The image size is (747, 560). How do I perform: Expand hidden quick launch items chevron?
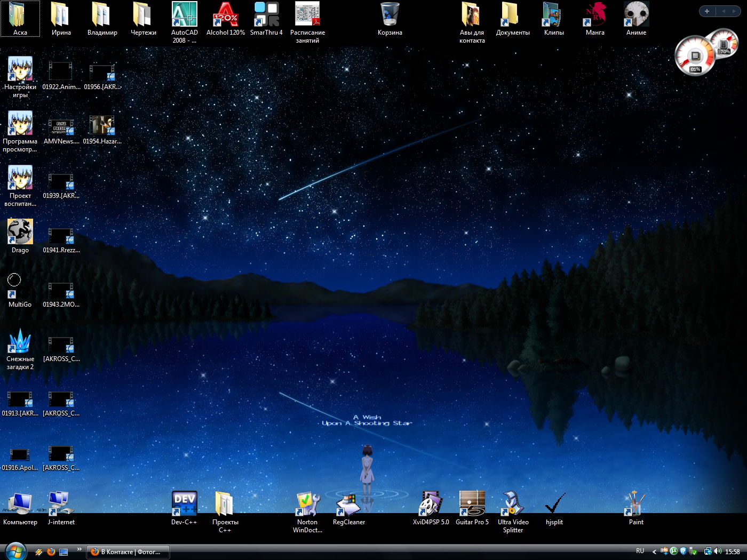80,549
